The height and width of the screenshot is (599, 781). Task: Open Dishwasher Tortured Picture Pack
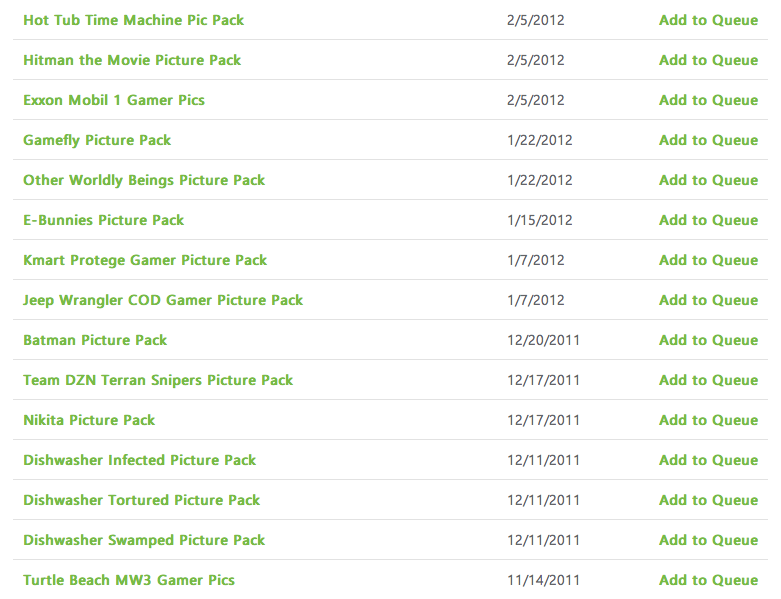pyautogui.click(x=141, y=500)
